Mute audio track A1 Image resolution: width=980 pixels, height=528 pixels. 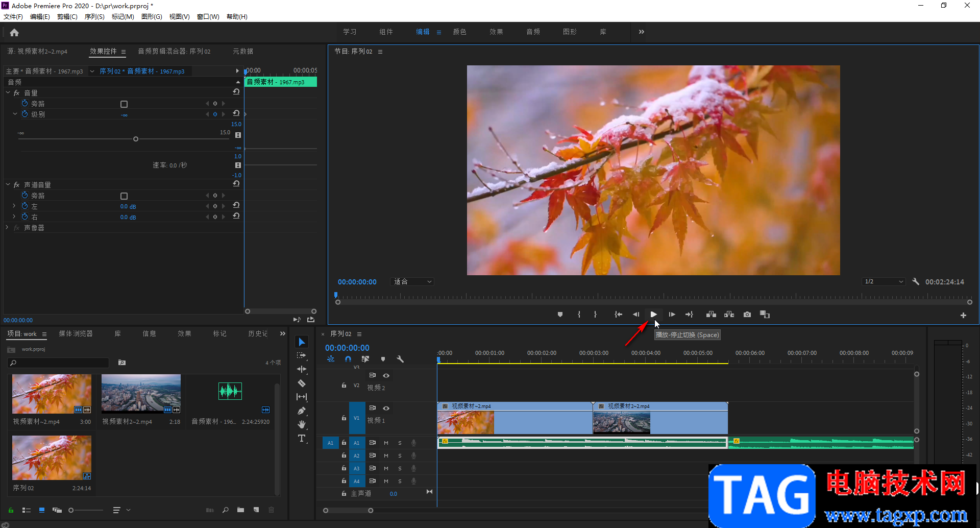pos(386,443)
